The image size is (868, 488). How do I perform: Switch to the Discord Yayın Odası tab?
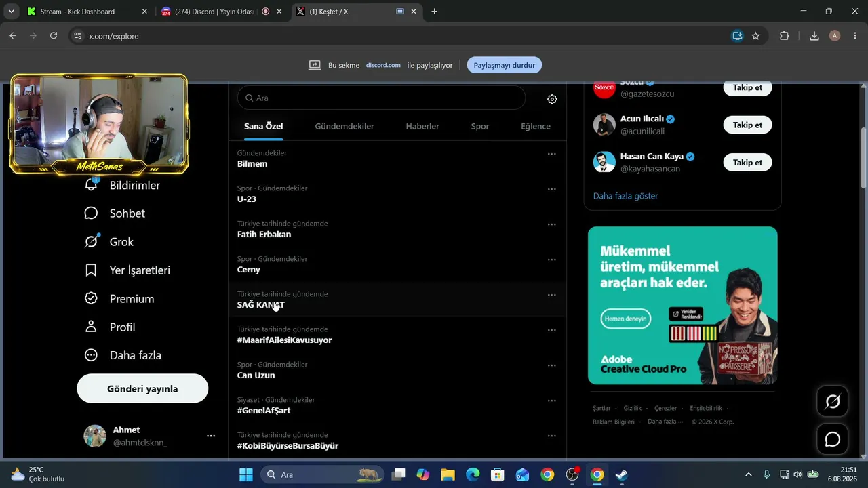(221, 12)
